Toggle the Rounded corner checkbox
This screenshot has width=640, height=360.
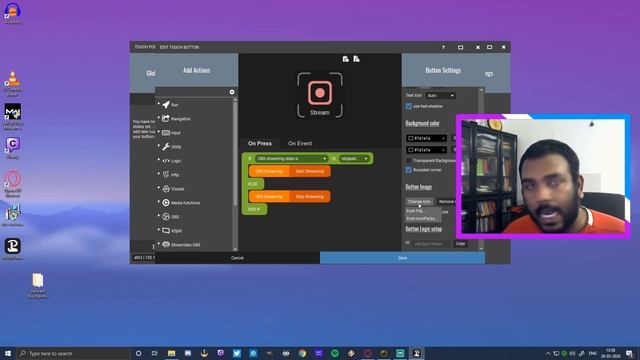tap(409, 170)
